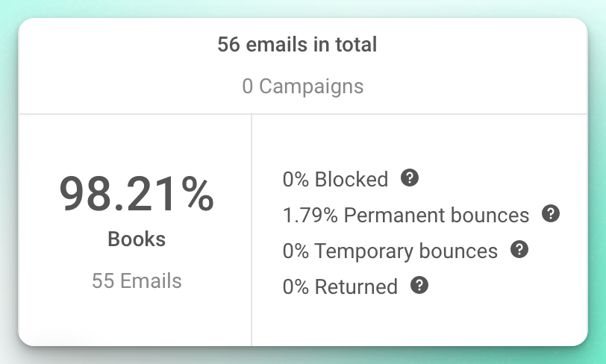This screenshot has width=606, height=364.
Task: Click the "1.79%" permanent bounce value
Action: [x=310, y=216]
